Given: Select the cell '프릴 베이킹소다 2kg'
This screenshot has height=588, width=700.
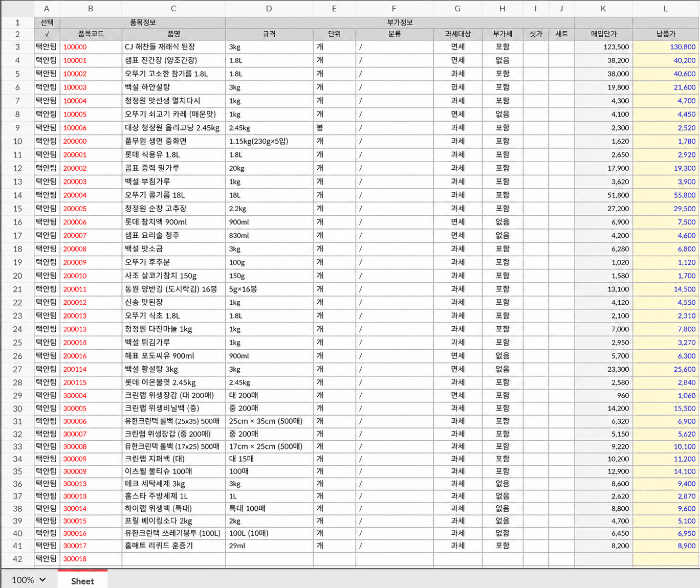Looking at the screenshot, I should coord(173,521).
